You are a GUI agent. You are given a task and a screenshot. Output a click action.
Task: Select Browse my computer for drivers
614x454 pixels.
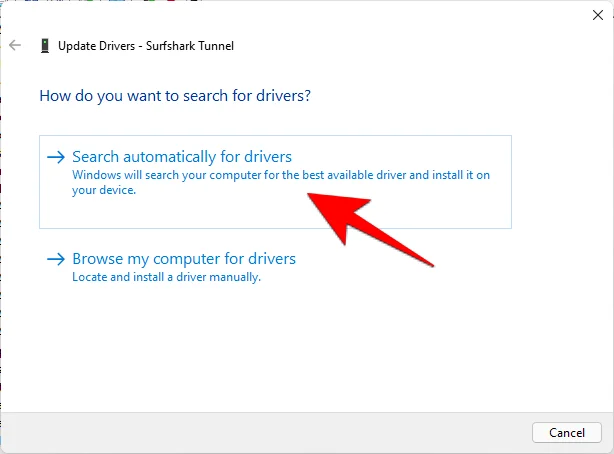click(x=184, y=259)
